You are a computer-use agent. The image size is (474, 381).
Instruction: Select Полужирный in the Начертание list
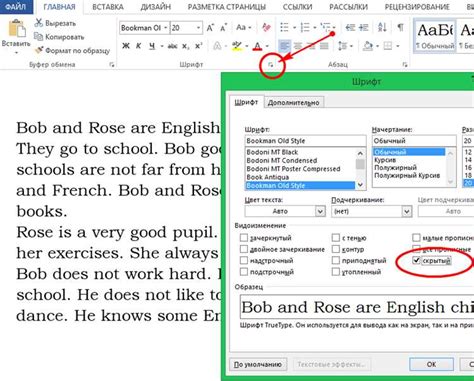click(x=395, y=167)
